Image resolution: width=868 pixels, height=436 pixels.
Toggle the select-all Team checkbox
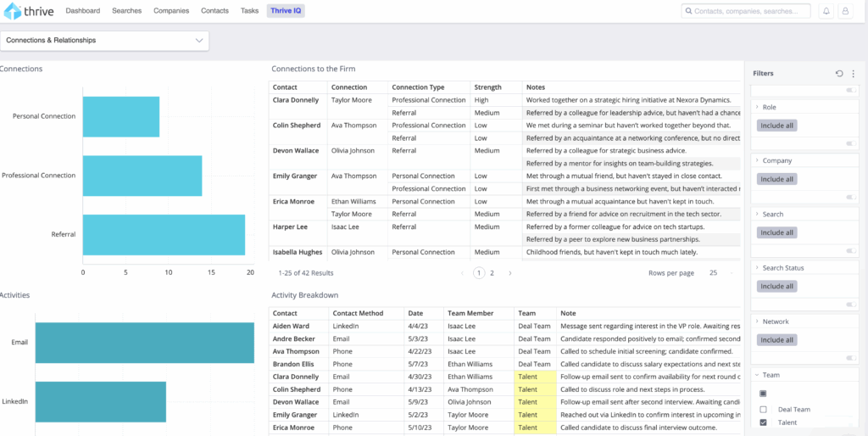pos(763,394)
